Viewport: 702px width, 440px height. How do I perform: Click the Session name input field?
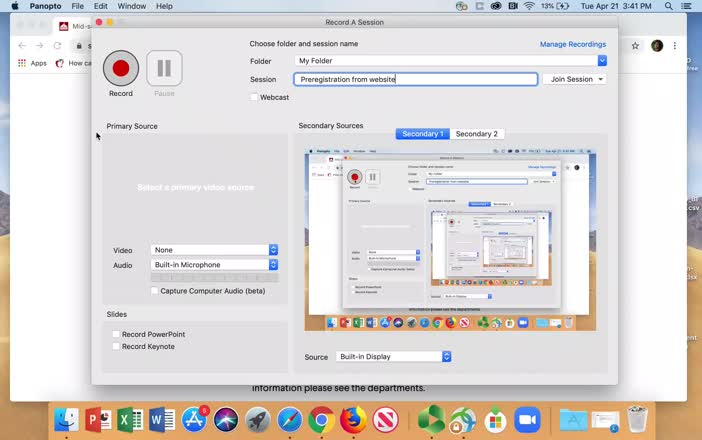click(415, 79)
